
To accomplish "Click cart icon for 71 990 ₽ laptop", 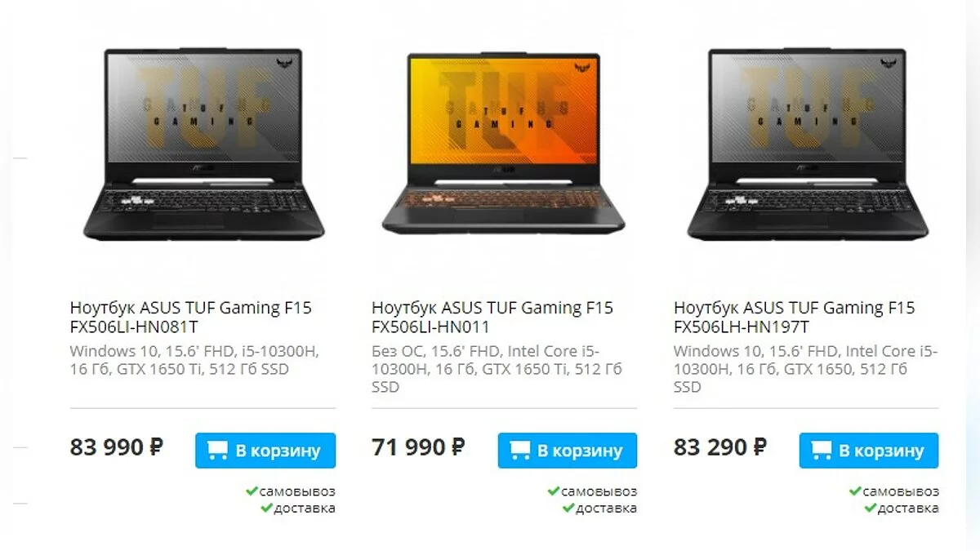I will pos(520,451).
